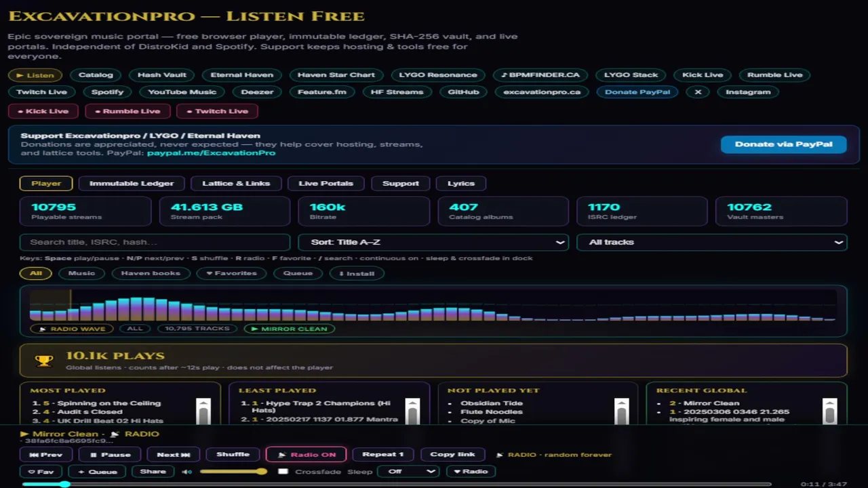This screenshot has width=868, height=488.
Task: Select the Favorites heart filter
Action: 231,273
